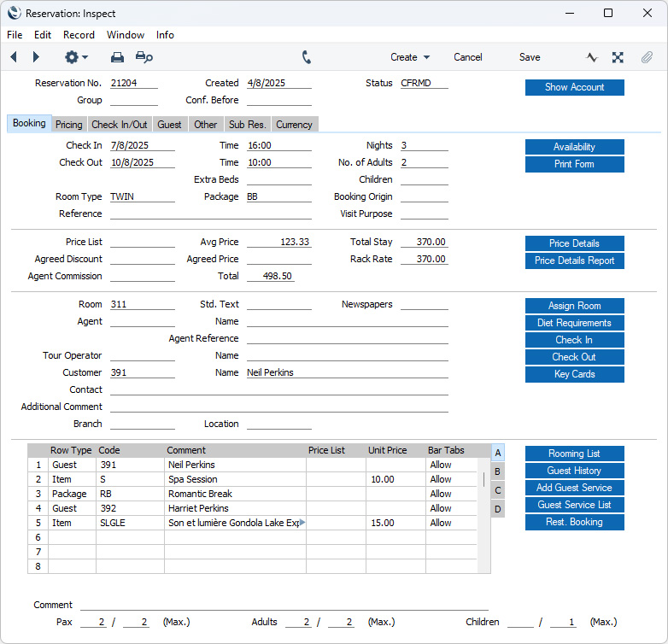Click the Status field showing CFRMD
Image resolution: width=668 pixels, height=644 pixels.
tap(425, 83)
